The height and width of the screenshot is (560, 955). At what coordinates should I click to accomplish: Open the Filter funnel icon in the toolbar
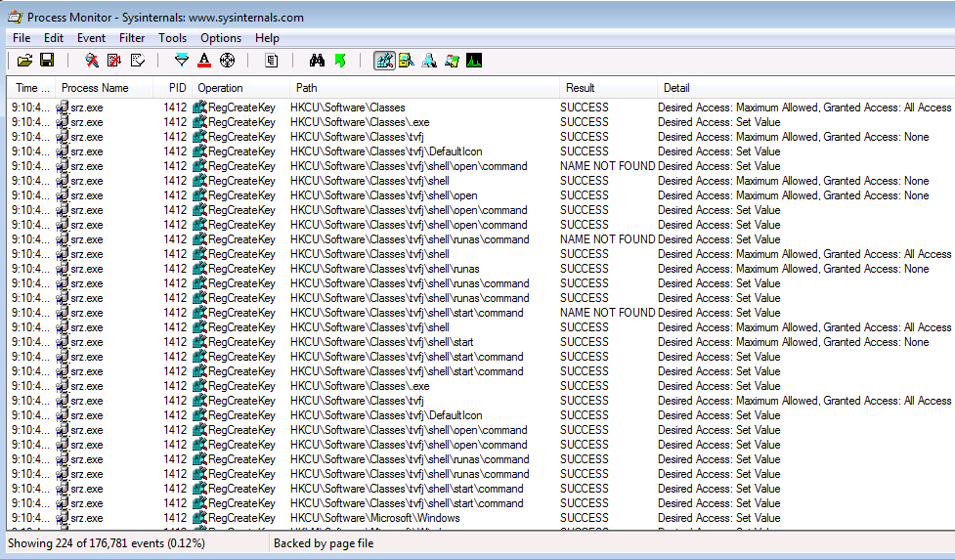181,61
